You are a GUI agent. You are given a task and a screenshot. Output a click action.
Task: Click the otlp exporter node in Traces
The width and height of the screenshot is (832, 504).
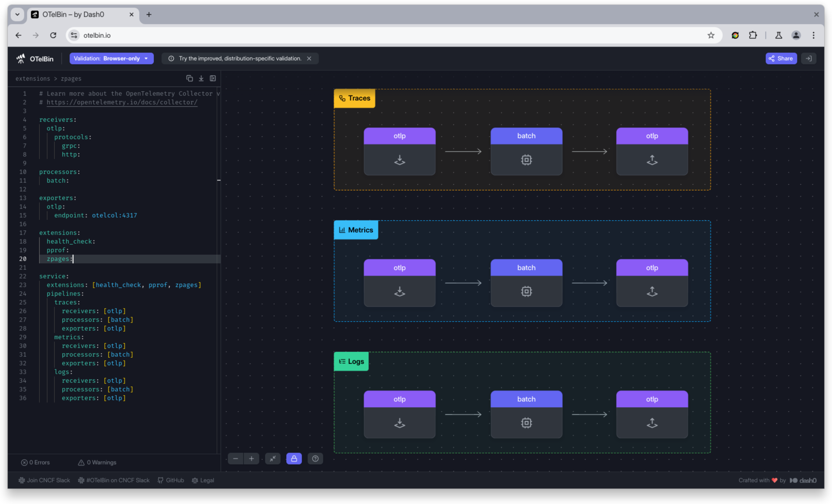651,151
